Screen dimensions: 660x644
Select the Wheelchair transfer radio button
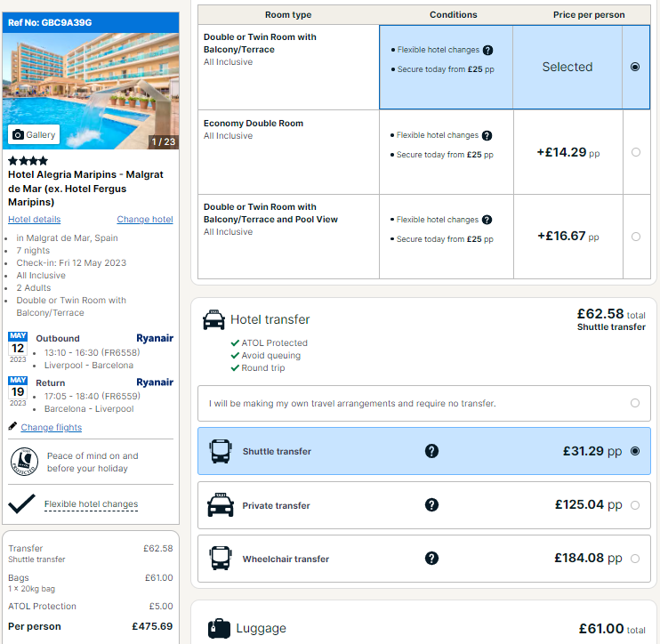(x=635, y=559)
